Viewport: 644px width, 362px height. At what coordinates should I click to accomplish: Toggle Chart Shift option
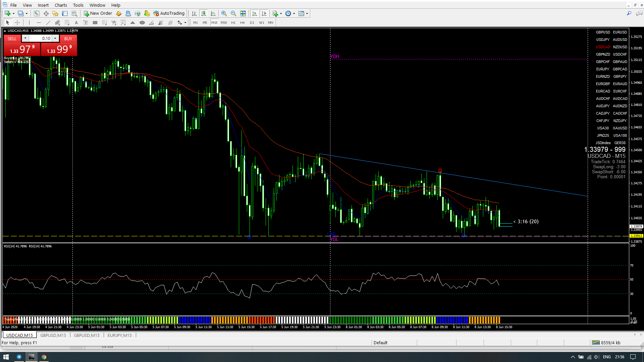(x=264, y=13)
